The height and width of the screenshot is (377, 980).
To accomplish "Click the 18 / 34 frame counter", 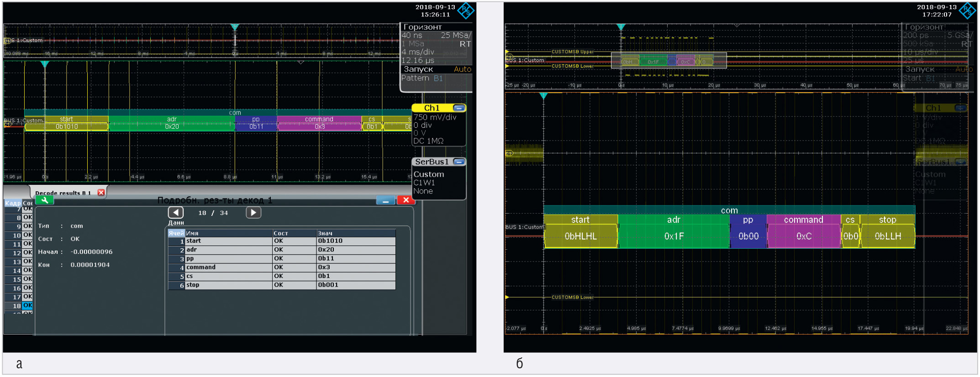I will (213, 213).
